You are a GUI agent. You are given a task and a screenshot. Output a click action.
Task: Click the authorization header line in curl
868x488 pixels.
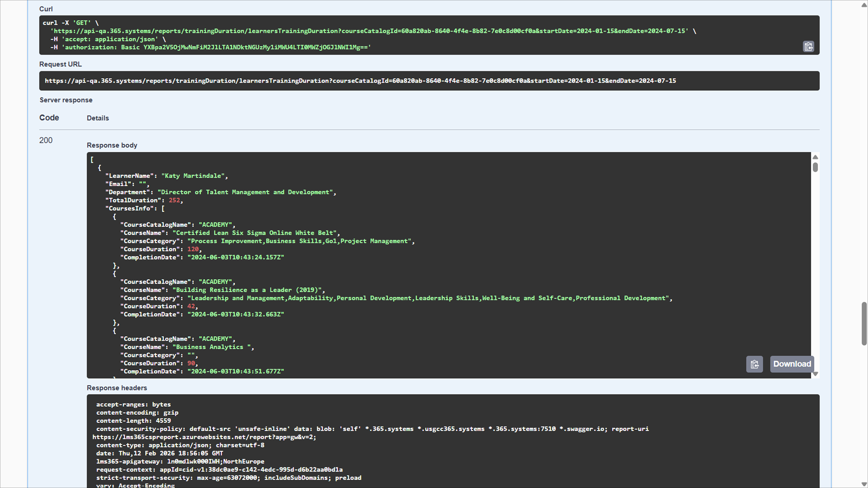[x=210, y=47]
